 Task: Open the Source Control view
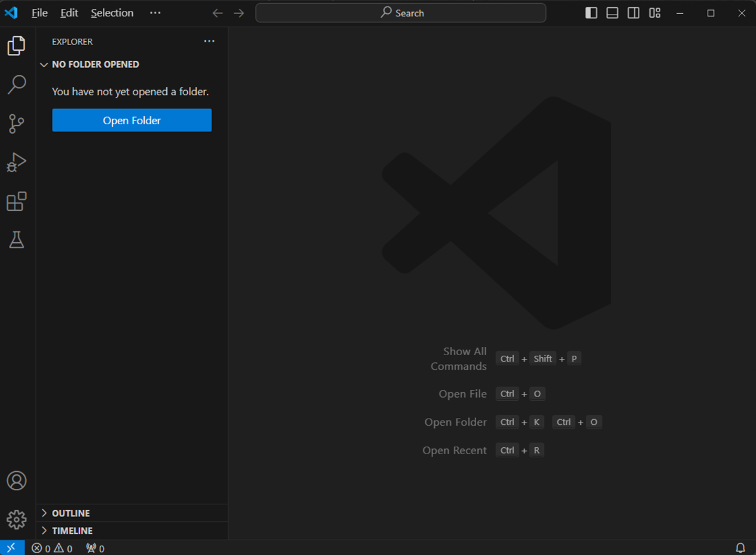pyautogui.click(x=17, y=123)
